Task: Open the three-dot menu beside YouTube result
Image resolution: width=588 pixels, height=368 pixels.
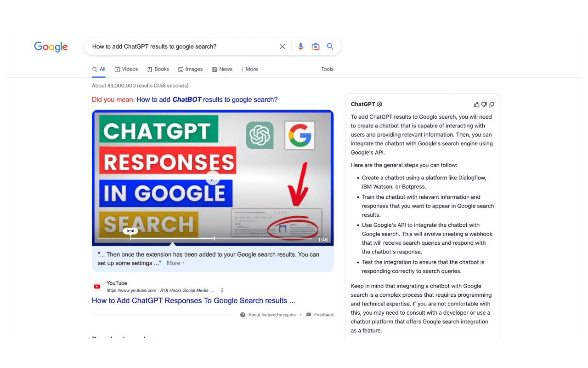Action: [x=222, y=290]
